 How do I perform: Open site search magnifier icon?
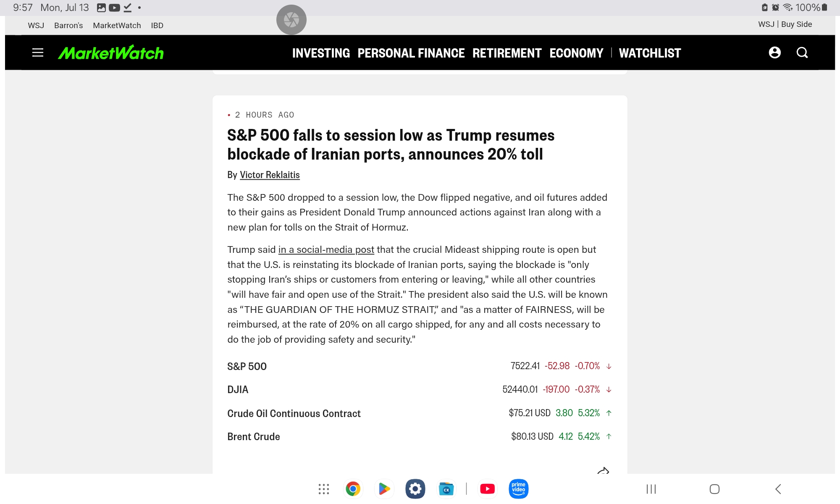[x=802, y=52]
